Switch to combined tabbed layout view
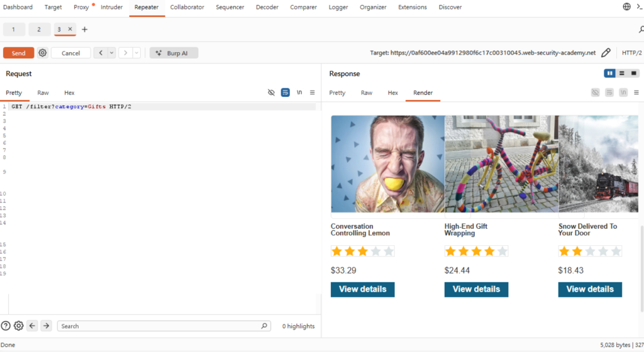 coord(634,73)
